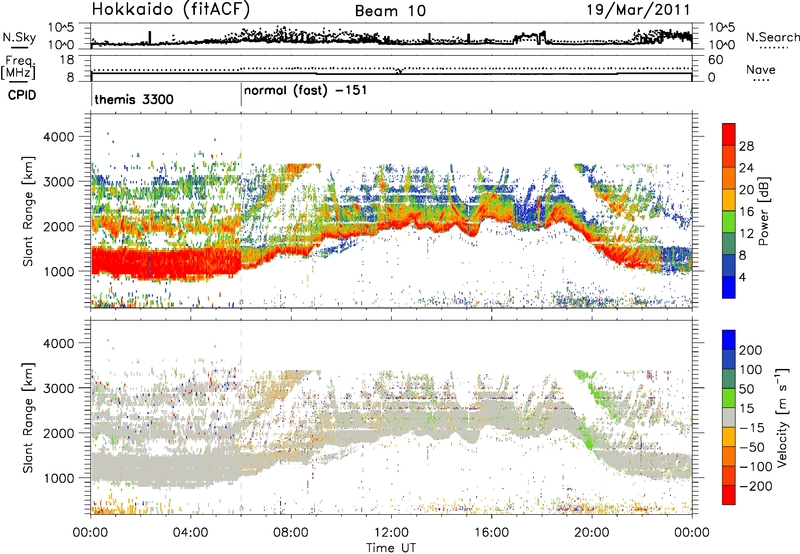Viewport: 800px width, 554px height.
Task: Select the "normal (fast) -151" CPID entry
Action: [305, 91]
